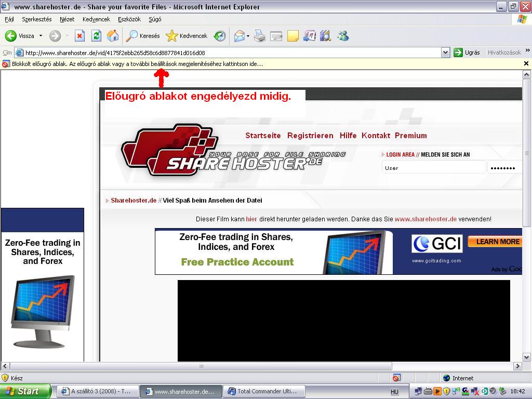Click the orange play tray icon
The width and height of the screenshot is (532, 399).
(x=437, y=392)
